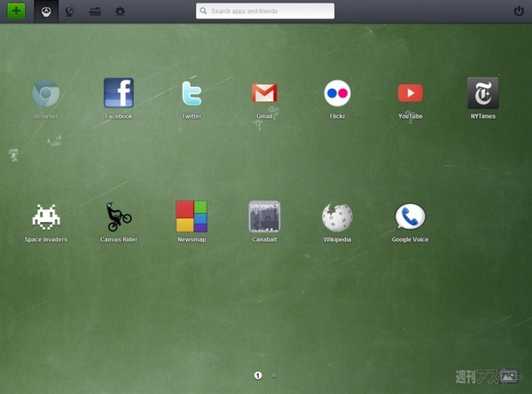Start the Space Invaders game
The image size is (532, 394).
pos(46,217)
